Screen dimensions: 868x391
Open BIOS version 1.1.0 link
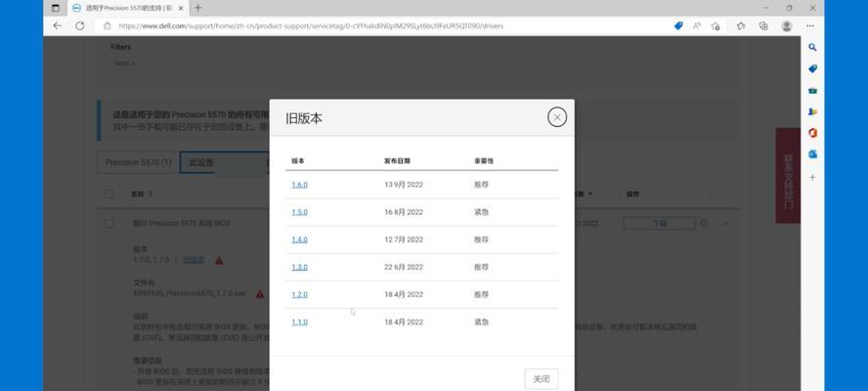tap(299, 322)
